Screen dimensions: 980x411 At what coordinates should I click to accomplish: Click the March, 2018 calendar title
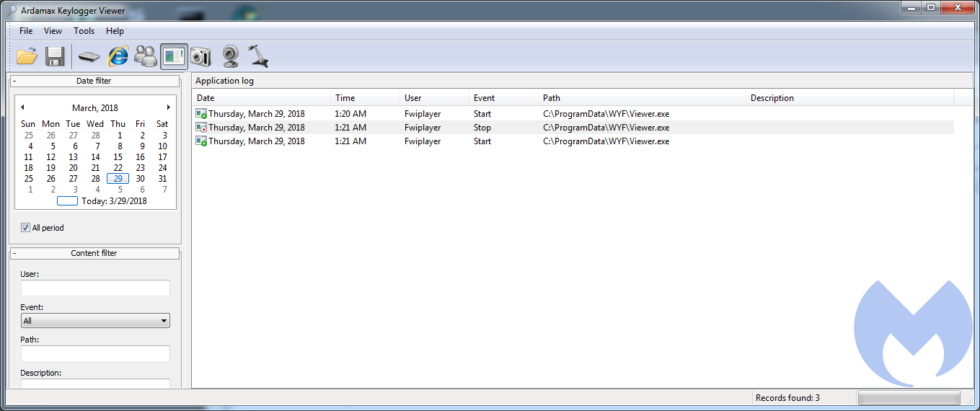pos(95,108)
